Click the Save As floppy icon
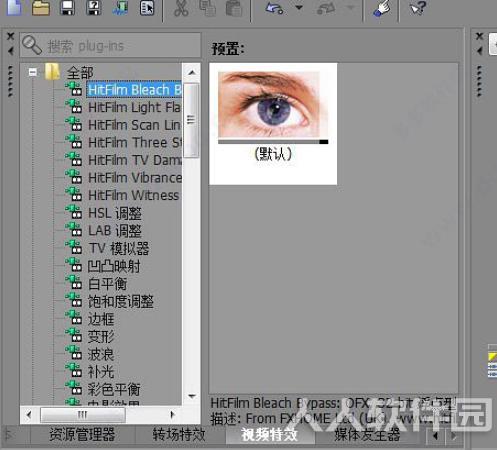The image size is (497, 450). click(94, 7)
